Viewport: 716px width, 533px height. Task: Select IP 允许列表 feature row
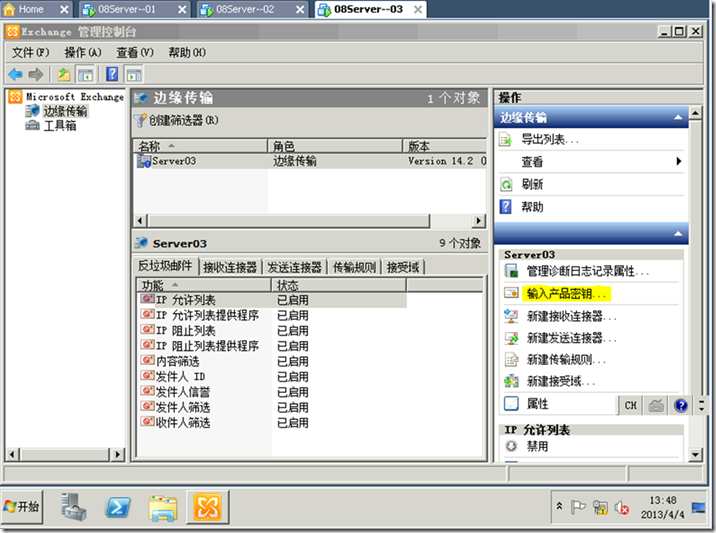point(272,300)
